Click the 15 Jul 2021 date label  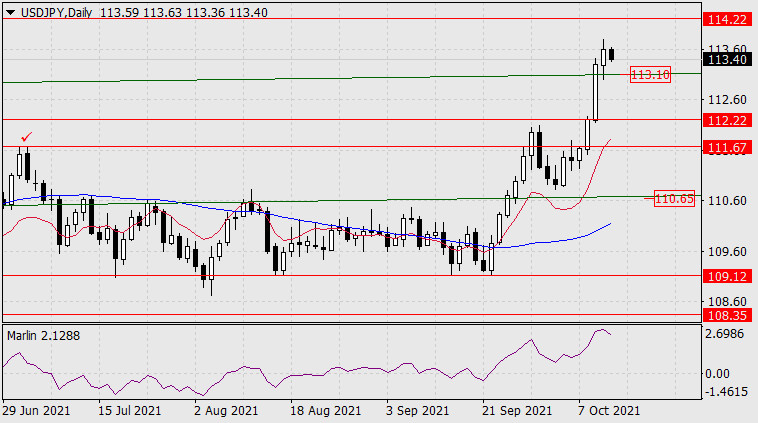pos(130,411)
